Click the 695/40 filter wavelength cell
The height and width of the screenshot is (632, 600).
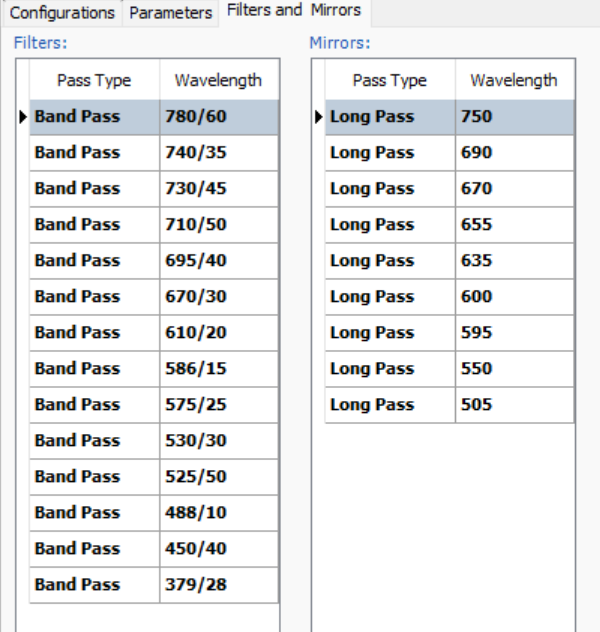(218, 261)
